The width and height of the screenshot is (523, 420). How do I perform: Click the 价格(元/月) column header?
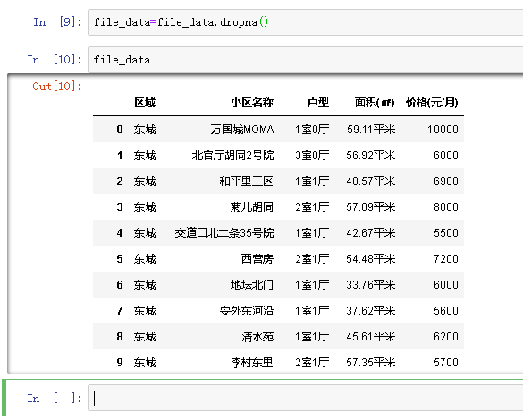432,103
